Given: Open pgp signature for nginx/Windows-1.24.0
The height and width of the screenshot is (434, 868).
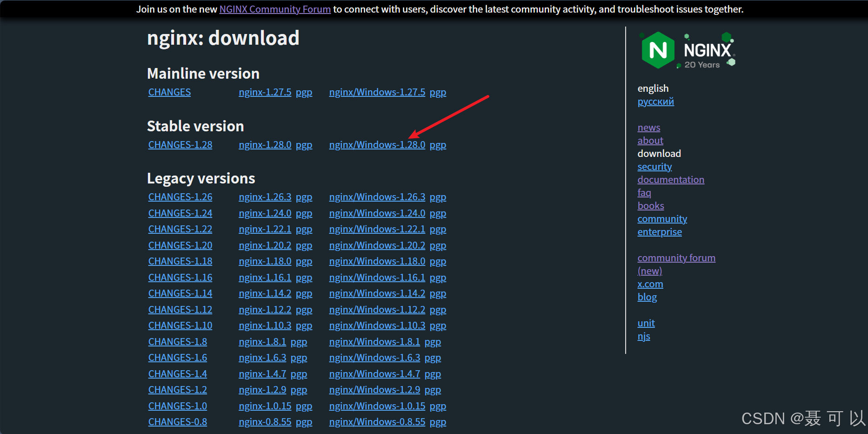Looking at the screenshot, I should pyautogui.click(x=438, y=213).
